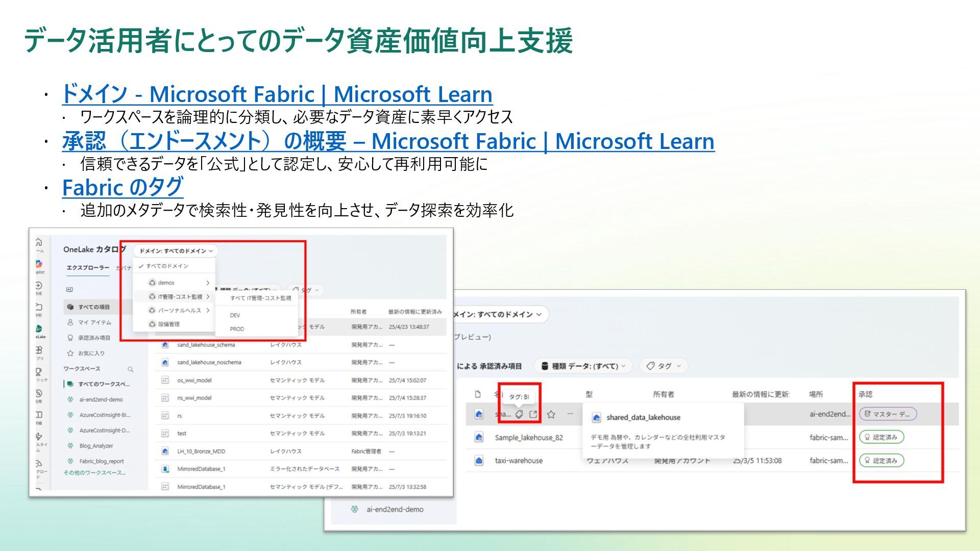Click 所有者 column header in left table

click(358, 312)
